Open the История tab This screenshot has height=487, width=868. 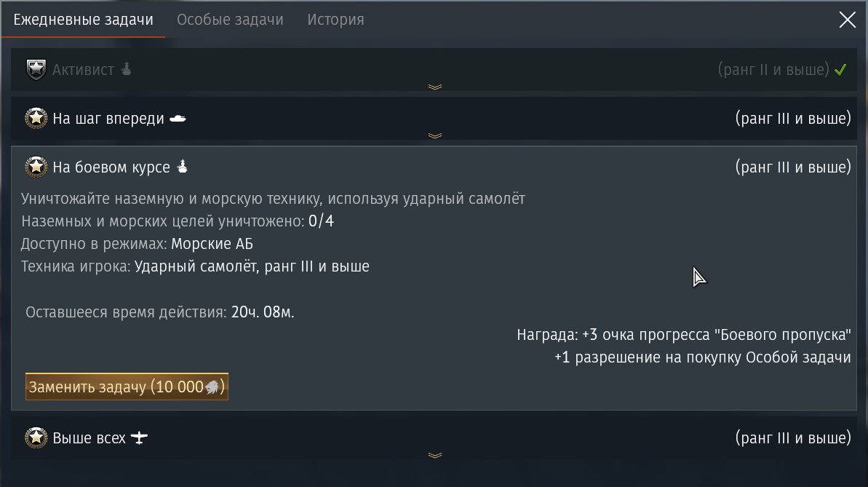pyautogui.click(x=335, y=20)
